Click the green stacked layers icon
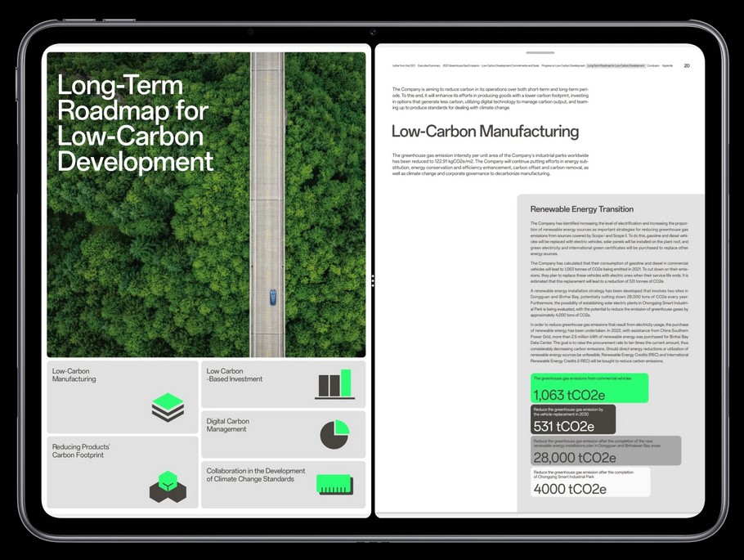The width and height of the screenshot is (744, 560). (168, 407)
